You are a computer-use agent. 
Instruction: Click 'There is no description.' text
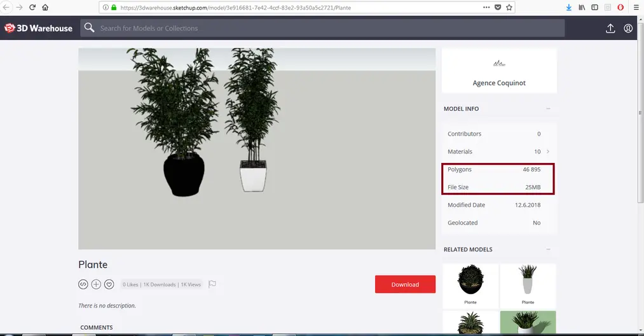pyautogui.click(x=107, y=305)
